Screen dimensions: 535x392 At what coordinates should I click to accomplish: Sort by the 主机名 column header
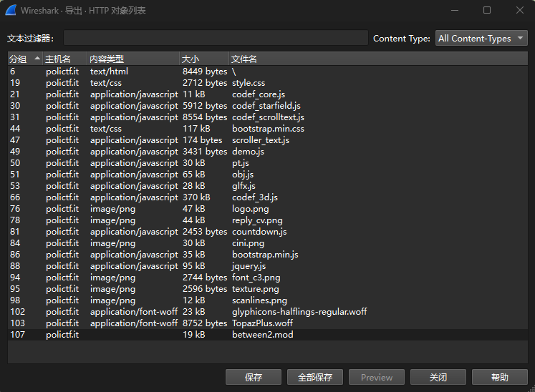(x=65, y=59)
